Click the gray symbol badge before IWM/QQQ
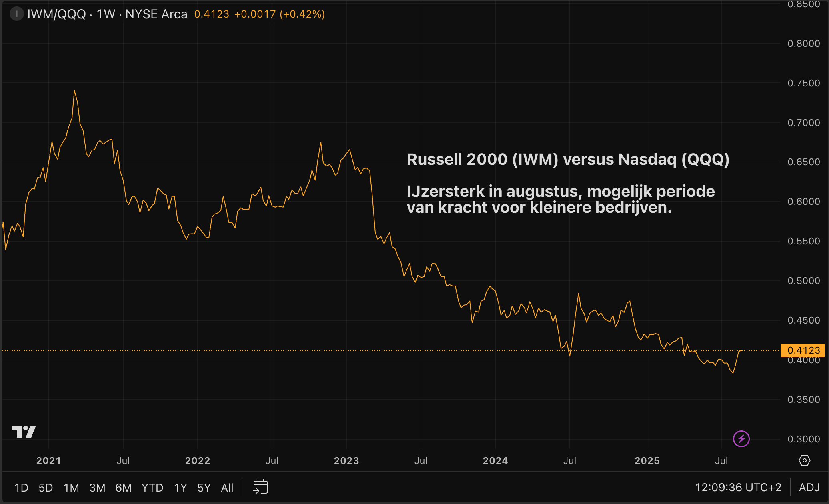The width and height of the screenshot is (829, 504). click(16, 14)
